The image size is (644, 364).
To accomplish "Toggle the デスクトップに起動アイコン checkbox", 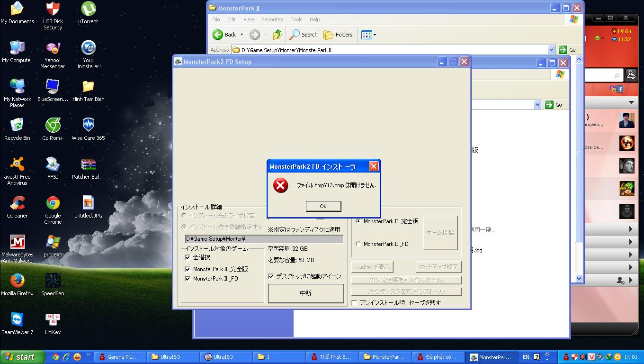I will [x=271, y=276].
